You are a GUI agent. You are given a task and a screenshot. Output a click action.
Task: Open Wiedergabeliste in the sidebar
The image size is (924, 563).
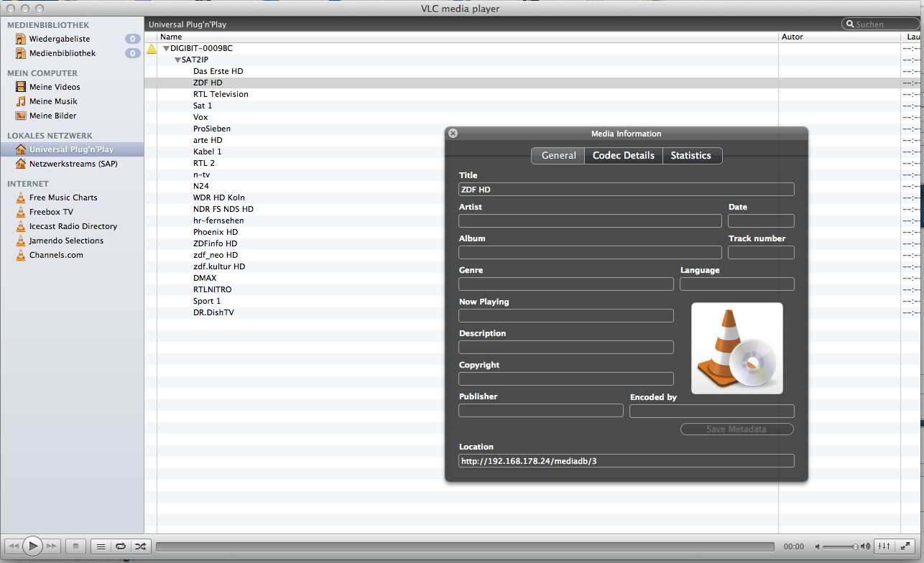[60, 39]
